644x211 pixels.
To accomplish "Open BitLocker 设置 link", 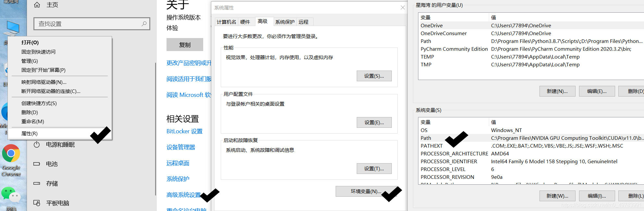I will tap(184, 131).
